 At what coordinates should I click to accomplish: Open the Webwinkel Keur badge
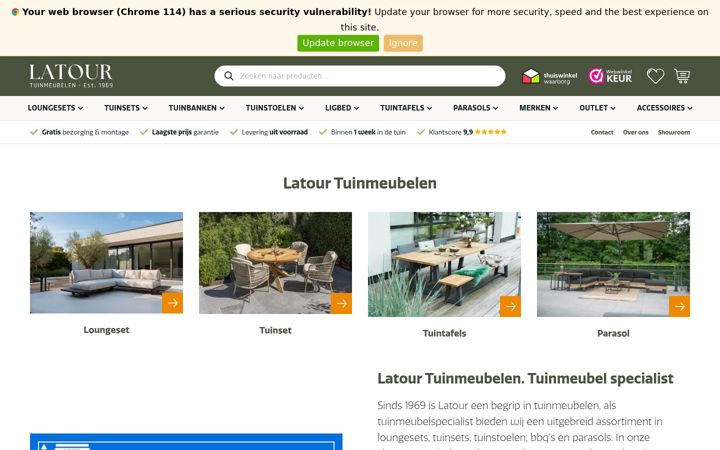610,76
